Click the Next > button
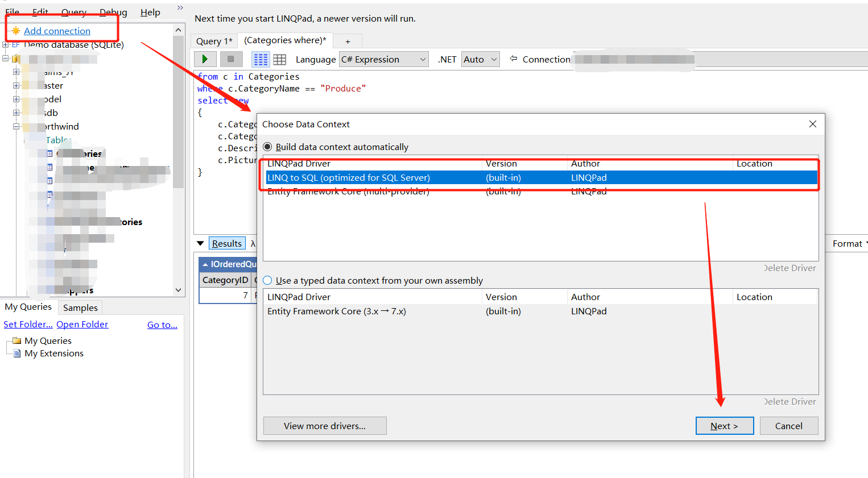The height and width of the screenshot is (478, 868). click(x=725, y=426)
